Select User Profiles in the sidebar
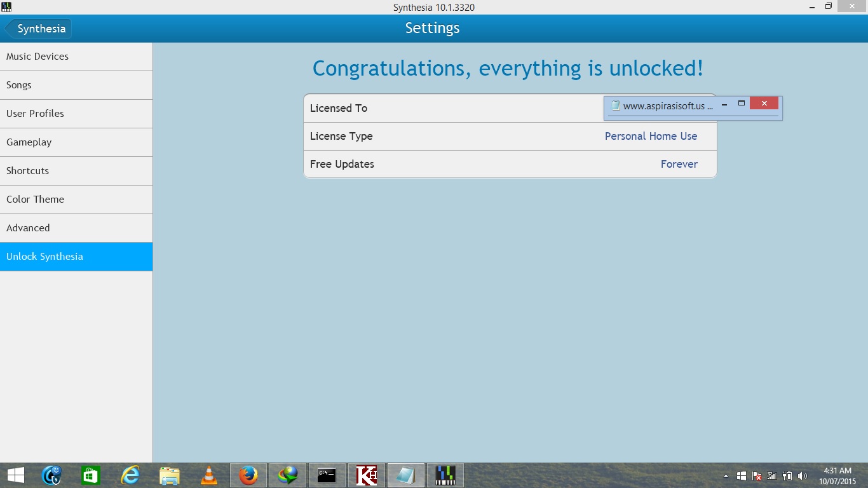This screenshot has height=488, width=868. coord(76,114)
